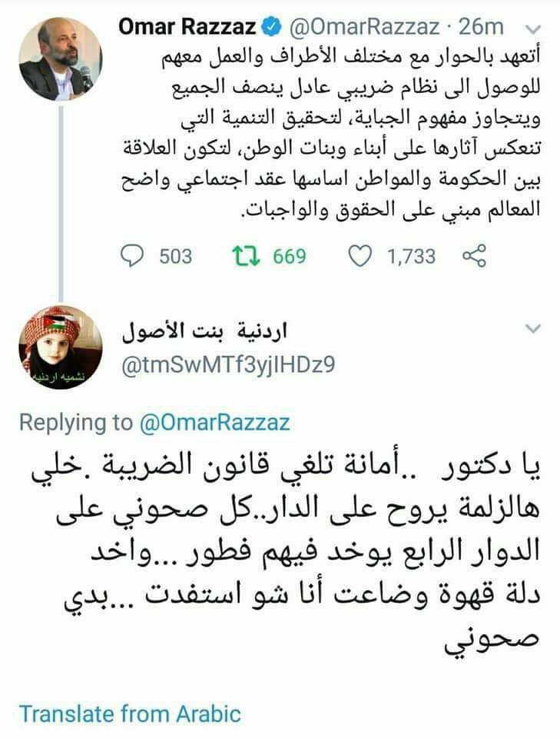Click the reply speech bubble icon
The height and width of the screenshot is (738, 560).
[131, 257]
